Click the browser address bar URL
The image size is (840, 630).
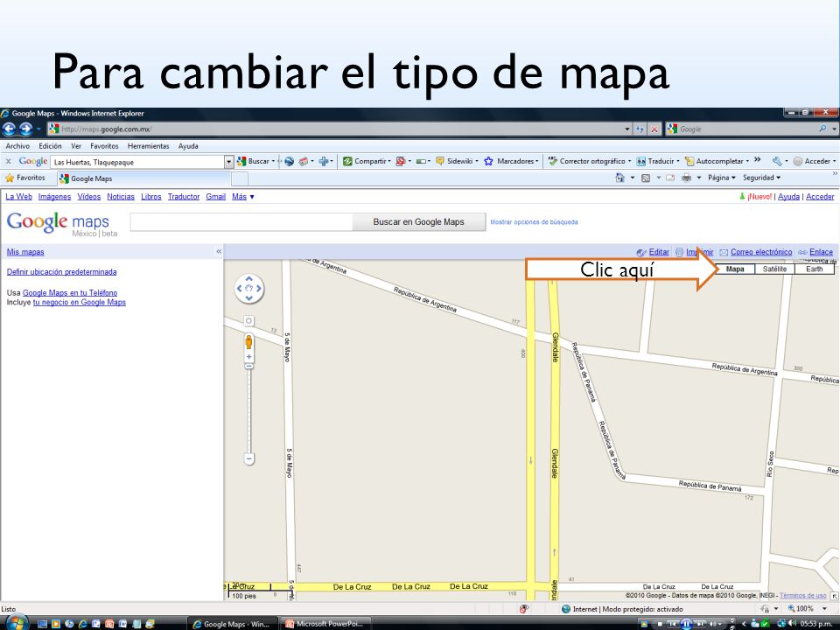[x=335, y=129]
